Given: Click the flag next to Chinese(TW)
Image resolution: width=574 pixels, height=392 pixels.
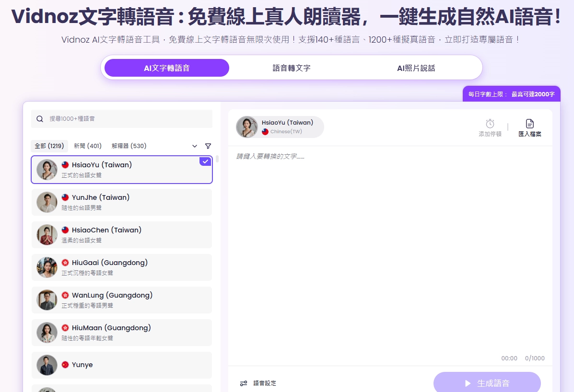Looking at the screenshot, I should (265, 132).
